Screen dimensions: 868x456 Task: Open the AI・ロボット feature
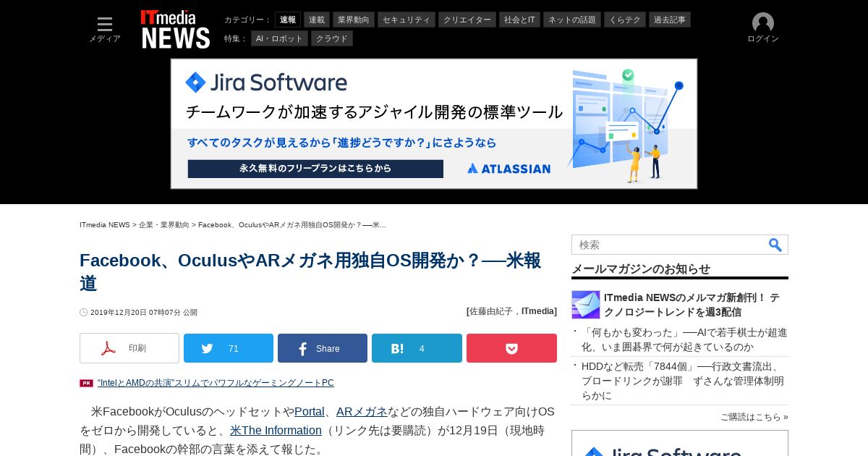point(279,38)
